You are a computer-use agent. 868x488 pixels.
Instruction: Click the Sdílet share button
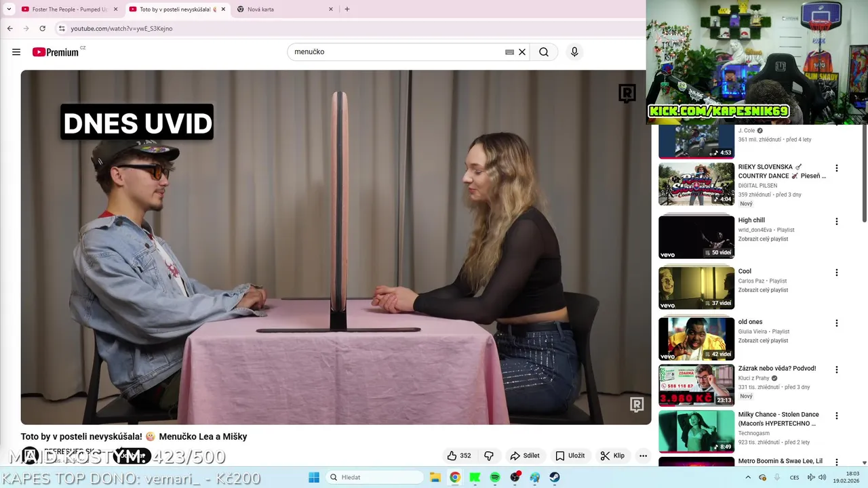(x=525, y=455)
